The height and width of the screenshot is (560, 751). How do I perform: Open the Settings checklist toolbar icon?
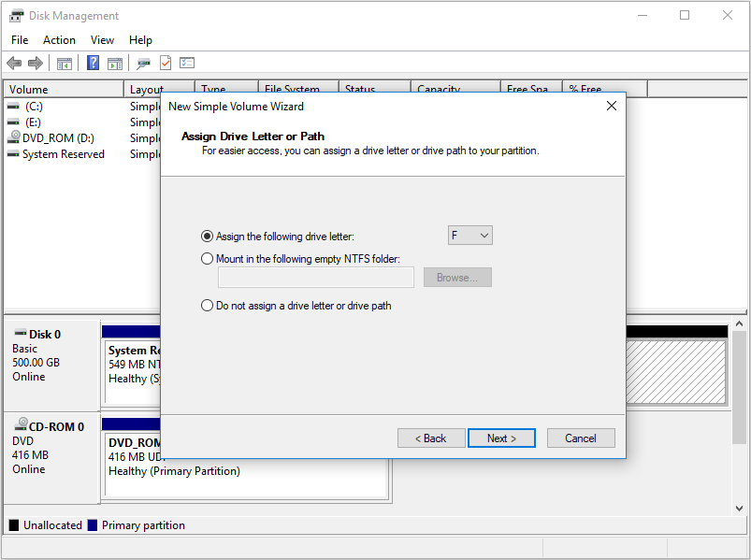click(x=187, y=63)
